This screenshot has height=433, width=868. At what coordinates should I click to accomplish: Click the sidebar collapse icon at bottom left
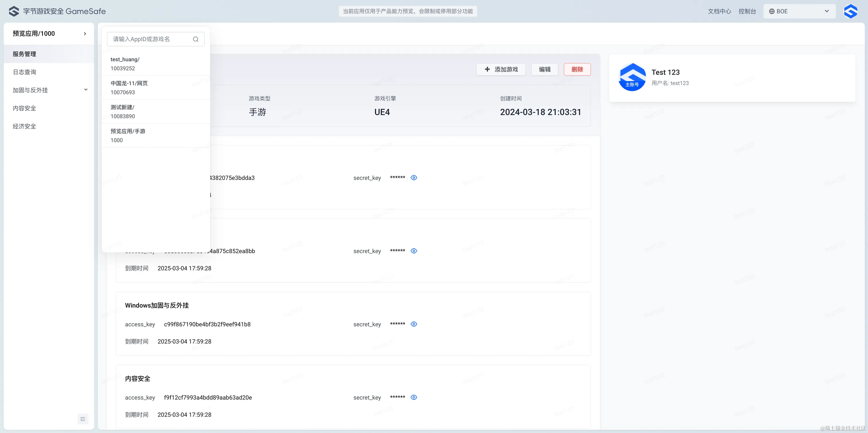pyautogui.click(x=83, y=419)
